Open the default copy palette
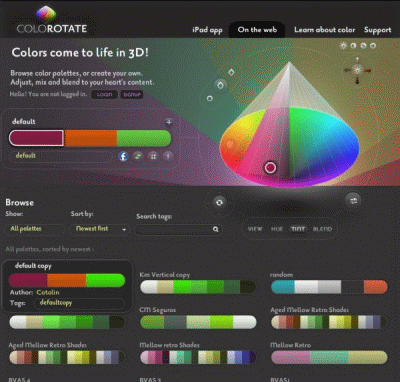This screenshot has height=382, width=400. [x=67, y=280]
